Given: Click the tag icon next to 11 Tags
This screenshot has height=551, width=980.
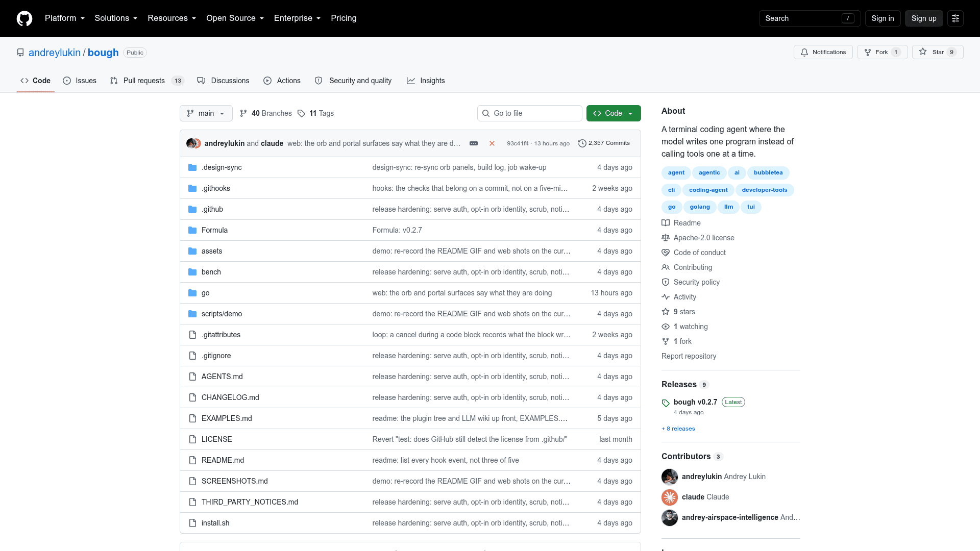Looking at the screenshot, I should click(x=301, y=113).
